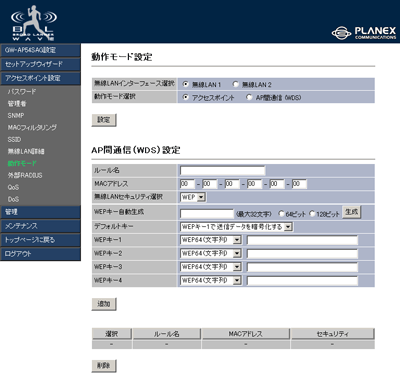Click the PLANEX Communications logo
400x380 pixels.
pyautogui.click(x=364, y=33)
